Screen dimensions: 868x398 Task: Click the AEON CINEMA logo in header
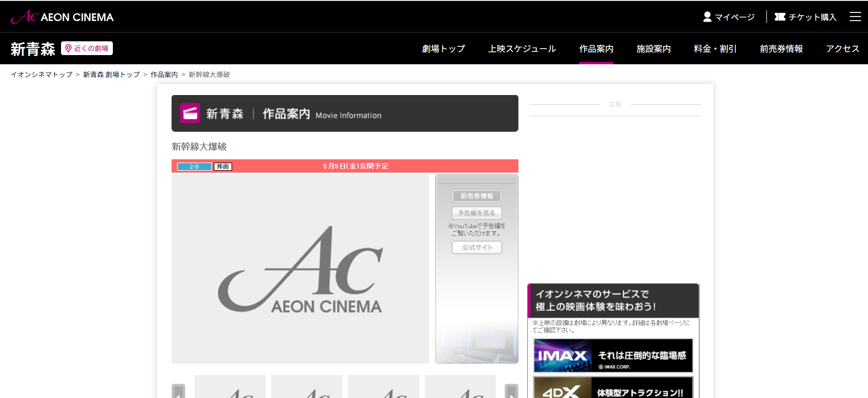tap(62, 17)
